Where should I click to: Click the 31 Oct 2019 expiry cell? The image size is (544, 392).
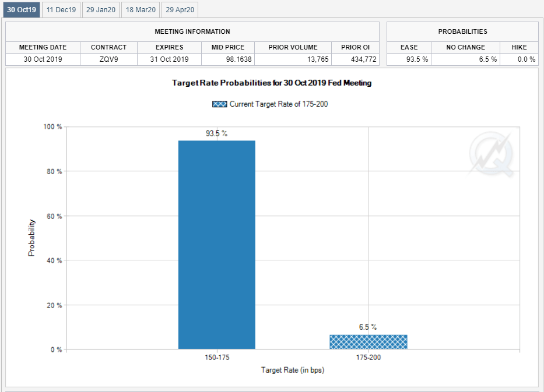pyautogui.click(x=169, y=59)
